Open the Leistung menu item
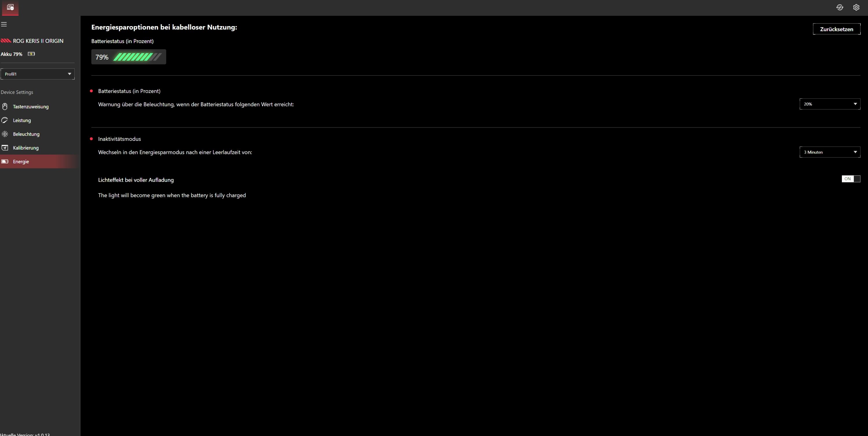Image resolution: width=868 pixels, height=436 pixels. click(x=22, y=120)
